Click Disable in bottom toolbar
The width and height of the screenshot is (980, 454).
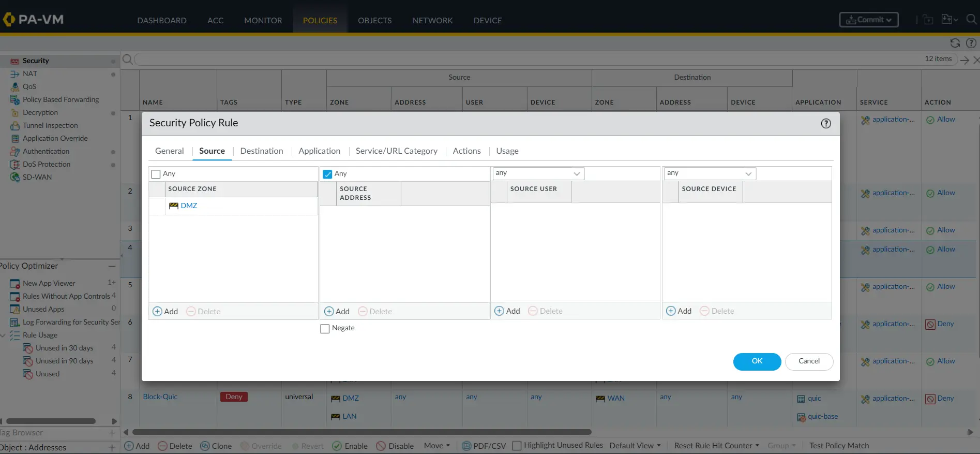click(x=395, y=446)
